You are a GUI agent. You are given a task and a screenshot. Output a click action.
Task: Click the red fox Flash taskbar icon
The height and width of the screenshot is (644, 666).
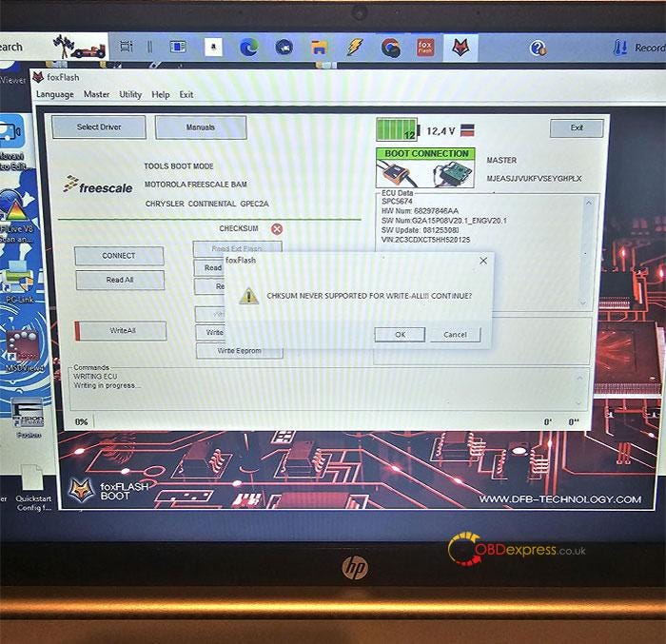click(425, 48)
